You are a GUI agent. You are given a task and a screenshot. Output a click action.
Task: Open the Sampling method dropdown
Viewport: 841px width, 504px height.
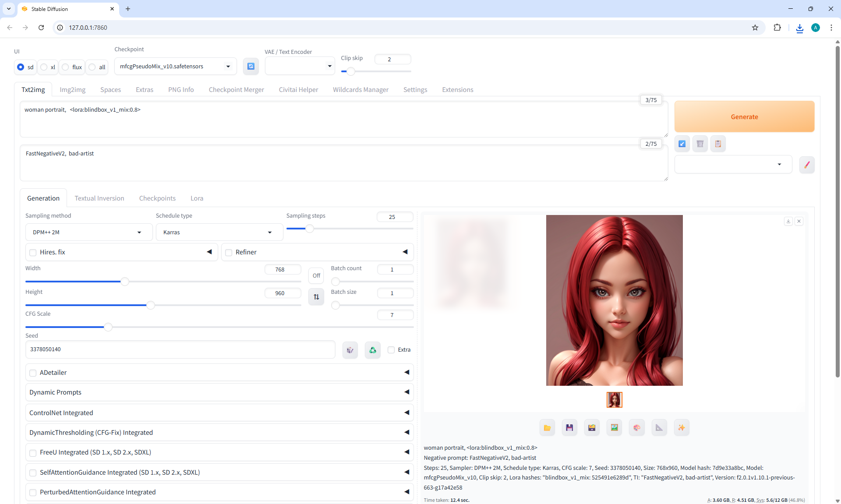(x=88, y=232)
